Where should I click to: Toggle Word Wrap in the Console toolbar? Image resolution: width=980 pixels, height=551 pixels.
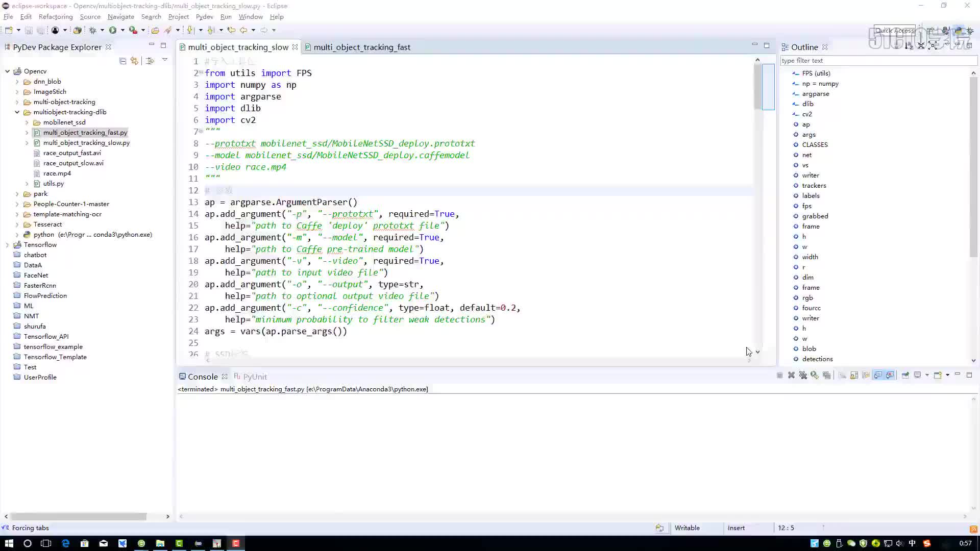(866, 375)
